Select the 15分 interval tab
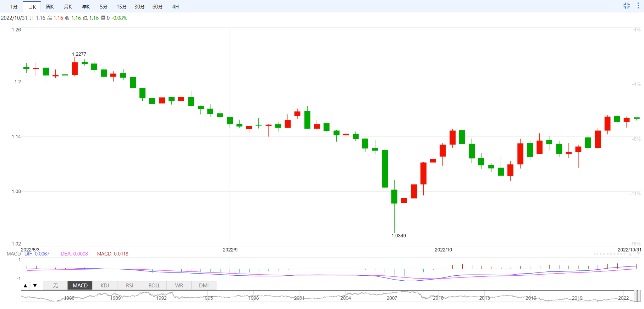Viewport: 644px width, 309px height. click(x=122, y=7)
